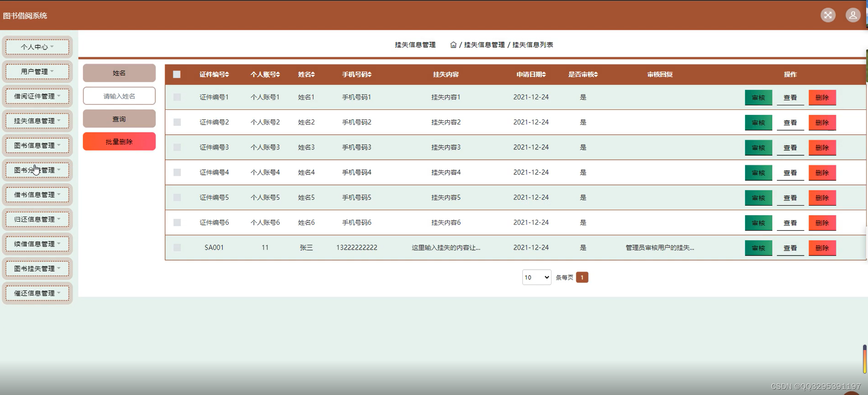Expand the 个人中心 sidebar menu
The height and width of the screenshot is (395, 868).
(37, 47)
